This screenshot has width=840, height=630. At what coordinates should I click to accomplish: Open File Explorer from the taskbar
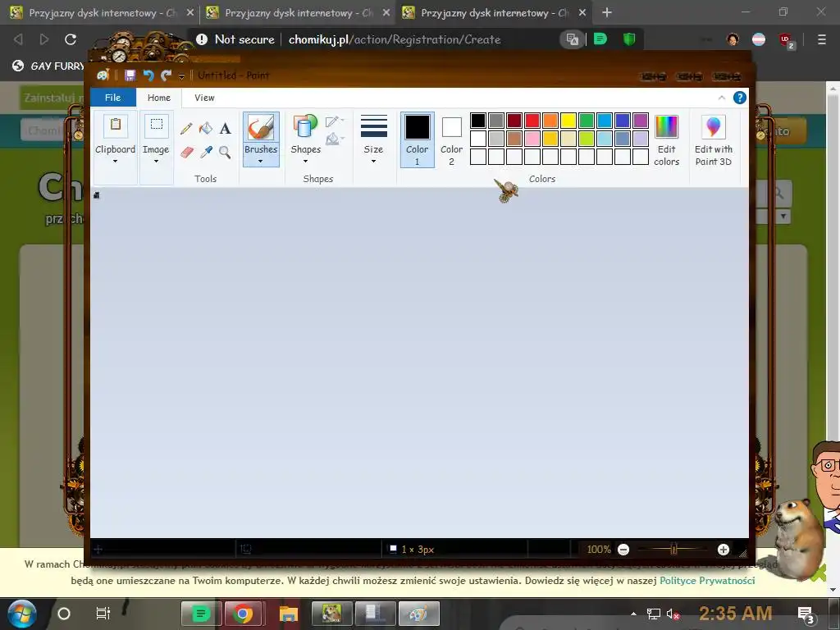(x=288, y=614)
